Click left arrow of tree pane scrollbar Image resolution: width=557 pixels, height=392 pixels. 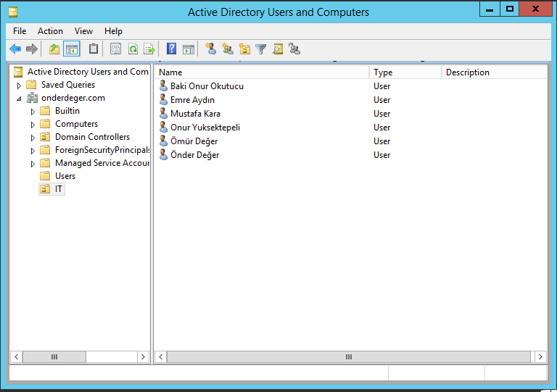(x=17, y=357)
